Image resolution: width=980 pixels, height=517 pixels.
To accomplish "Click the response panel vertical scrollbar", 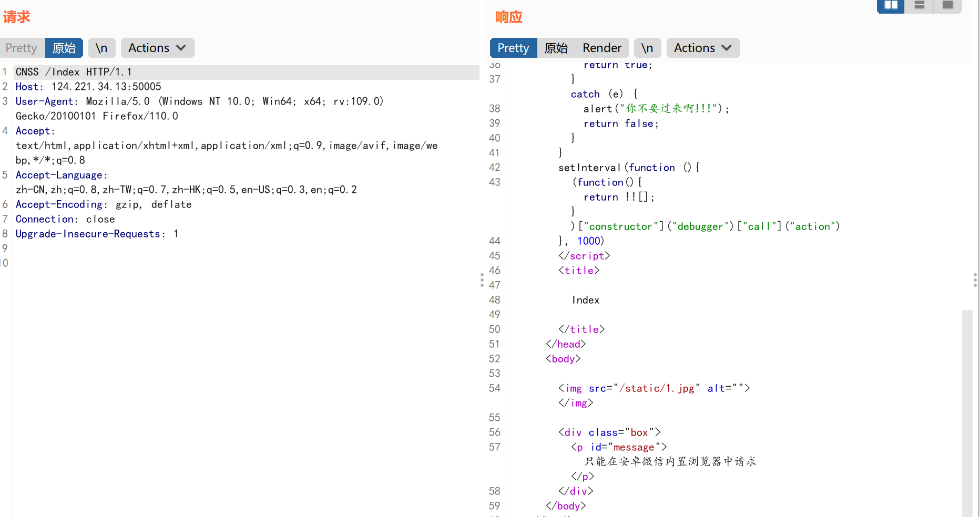I will (967, 413).
